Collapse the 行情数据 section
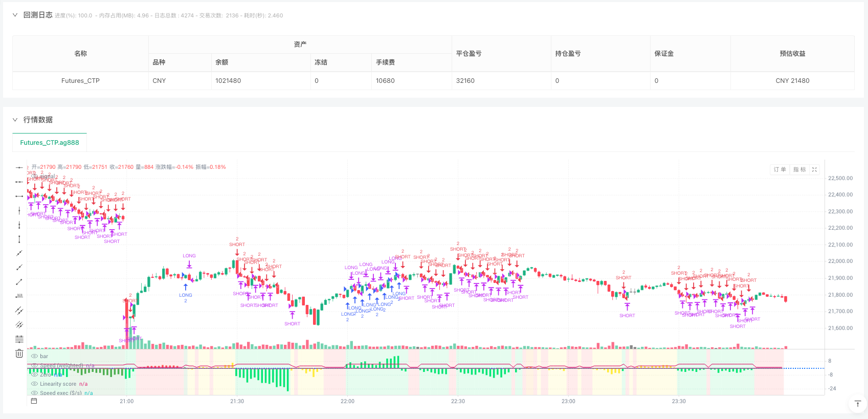868x419 pixels. (x=15, y=120)
